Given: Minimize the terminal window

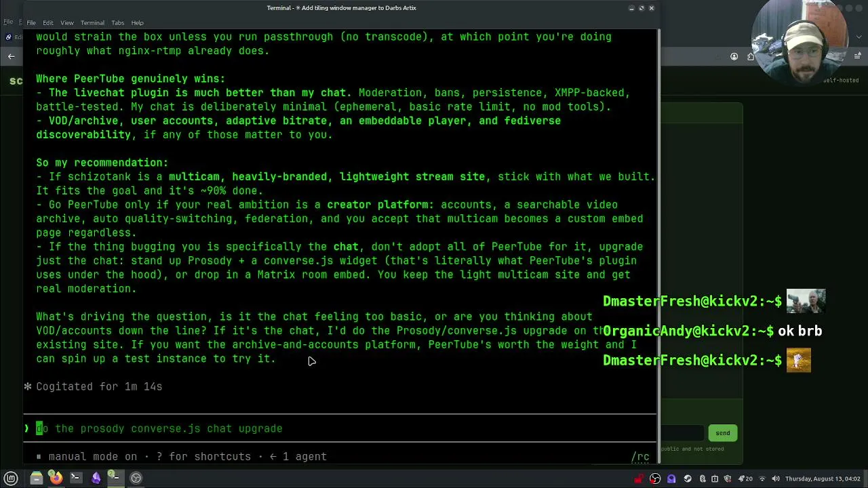Looking at the screenshot, I should (631, 8).
